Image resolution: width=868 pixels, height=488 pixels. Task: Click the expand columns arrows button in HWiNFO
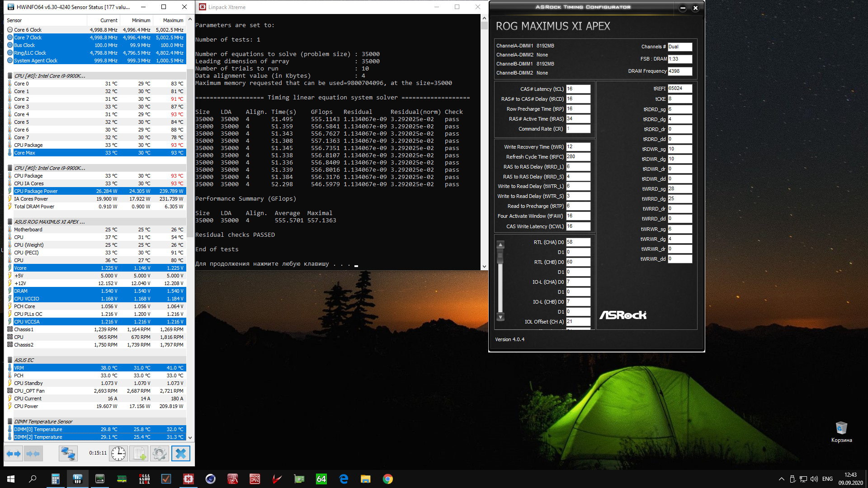point(14,454)
